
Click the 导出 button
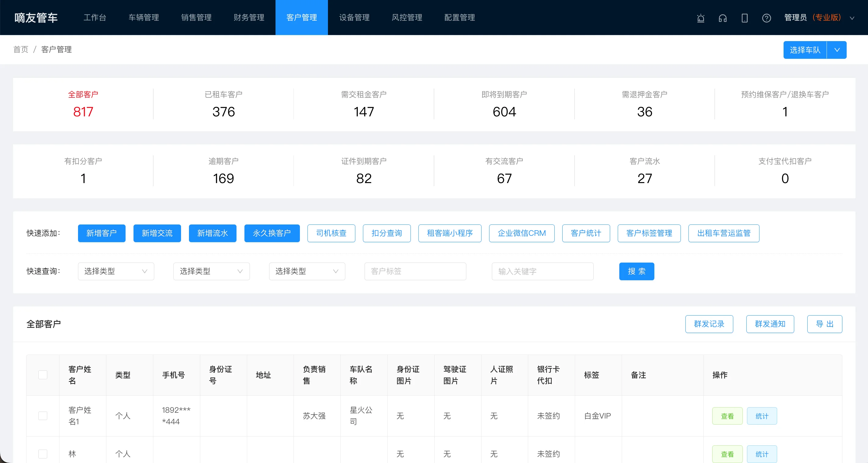point(824,324)
